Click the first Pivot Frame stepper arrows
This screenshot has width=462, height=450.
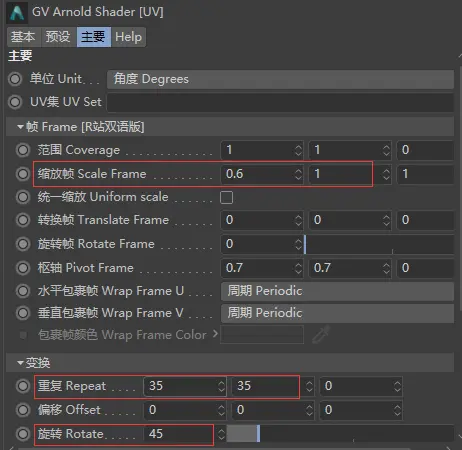click(x=298, y=268)
